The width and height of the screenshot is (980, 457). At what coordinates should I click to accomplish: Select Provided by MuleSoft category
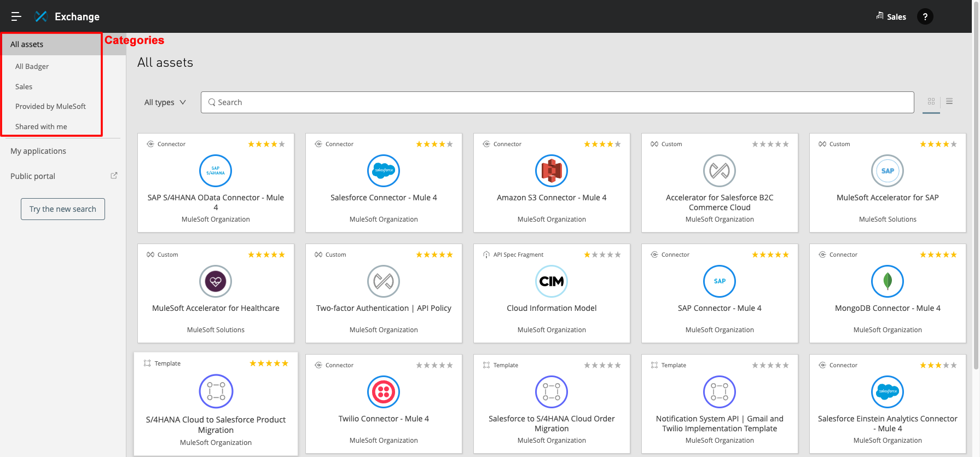pos(50,106)
